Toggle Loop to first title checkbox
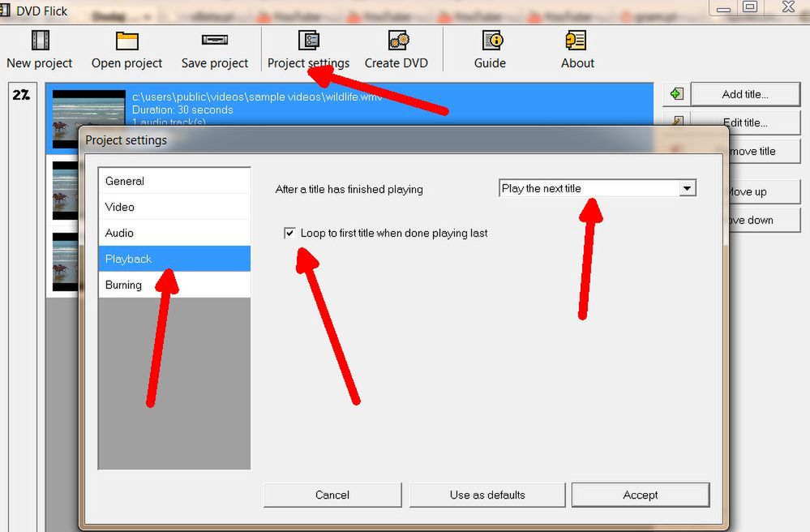 (289, 233)
